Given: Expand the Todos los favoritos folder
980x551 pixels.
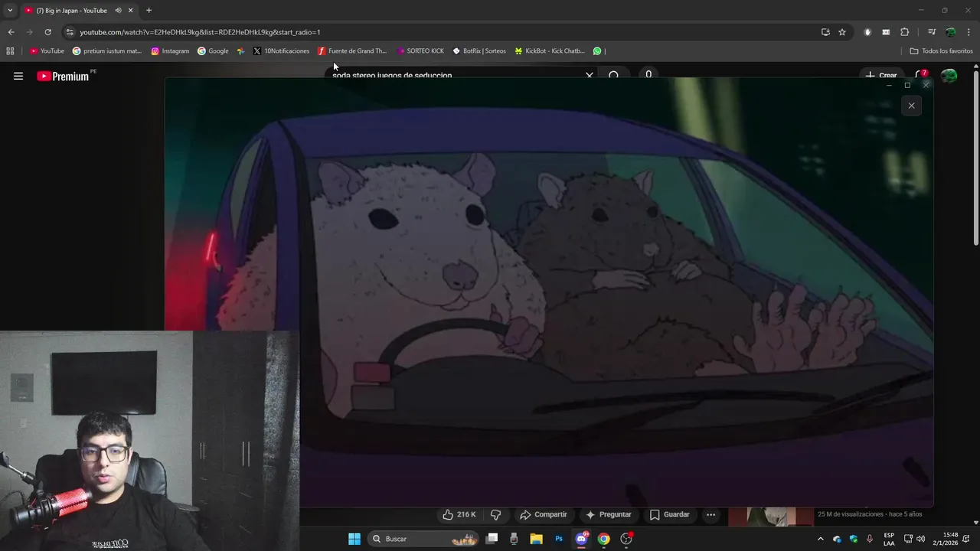Looking at the screenshot, I should [x=941, y=51].
